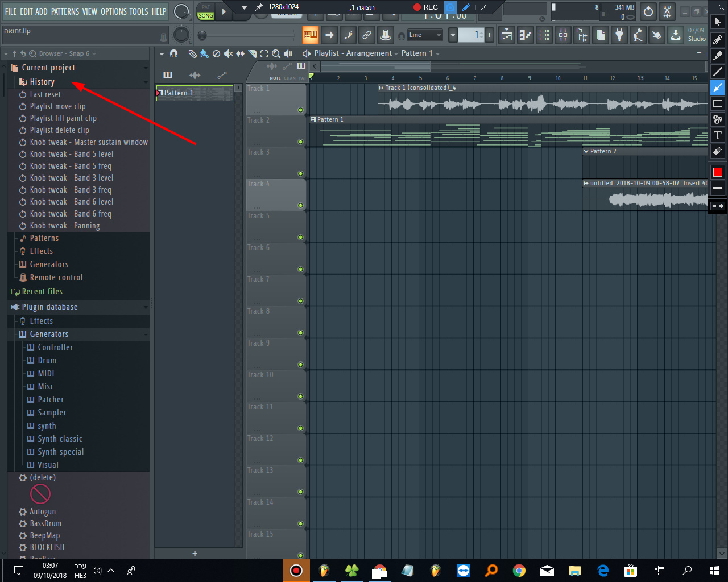Mute Track 4 using its green LED
The width and height of the screenshot is (728, 582).
300,206
